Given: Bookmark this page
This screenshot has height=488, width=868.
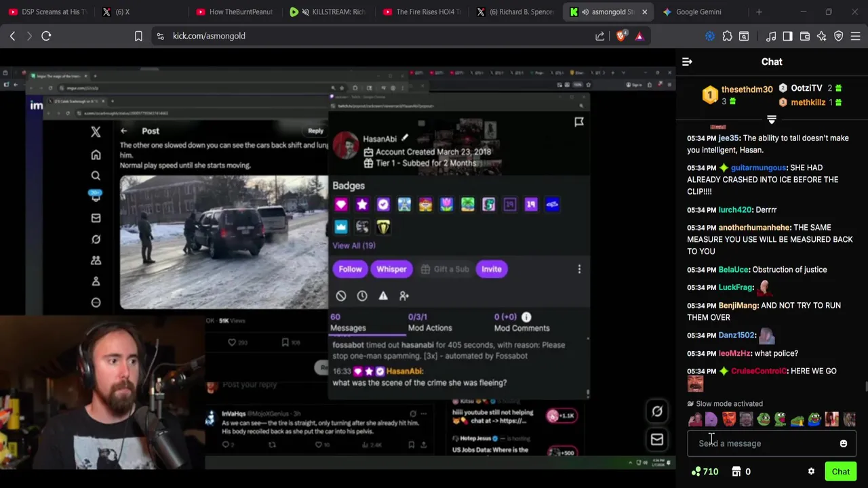Looking at the screenshot, I should (138, 36).
